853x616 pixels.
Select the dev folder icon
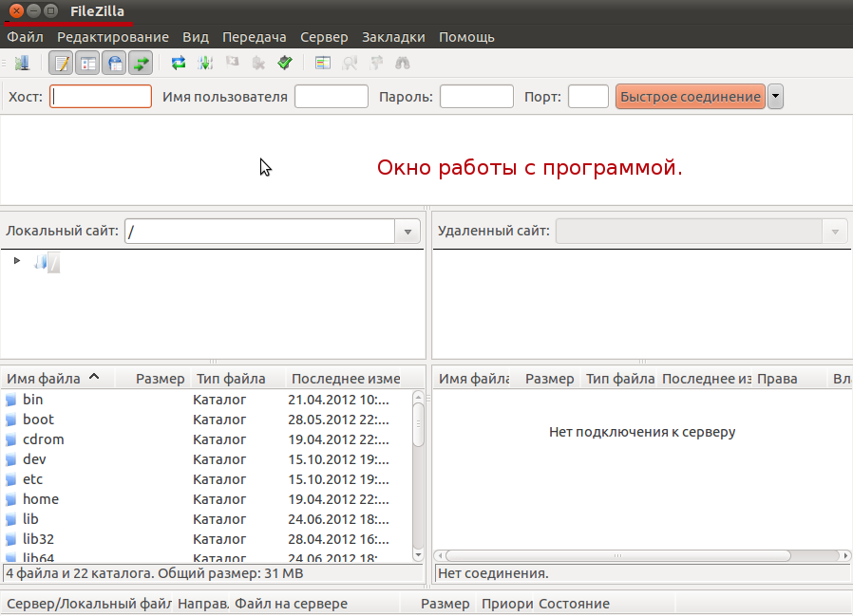pos(10,460)
